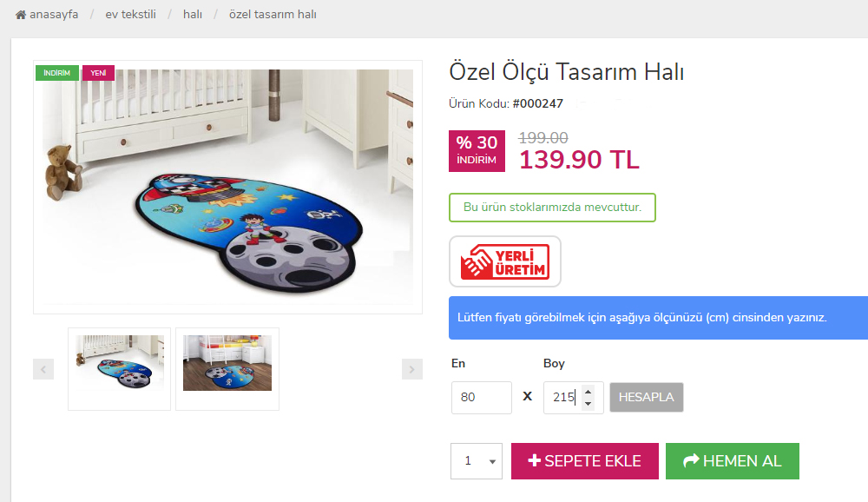Image resolution: width=868 pixels, height=502 pixels.
Task: Click the green İNDİRİM badge on image
Action: [x=57, y=73]
